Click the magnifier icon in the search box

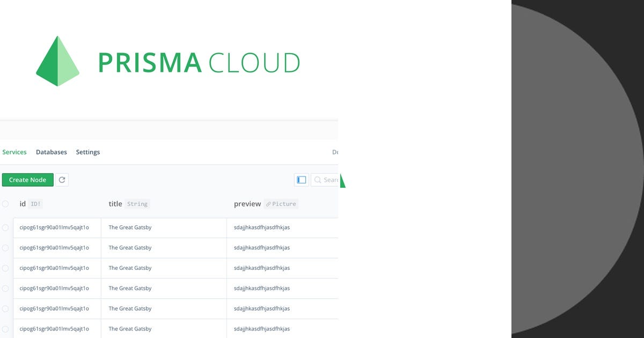[318, 180]
